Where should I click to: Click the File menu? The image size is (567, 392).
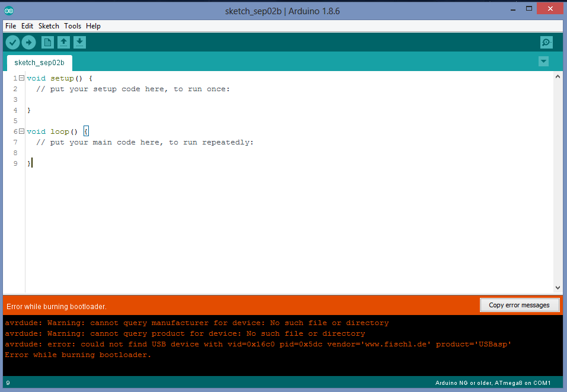10,25
